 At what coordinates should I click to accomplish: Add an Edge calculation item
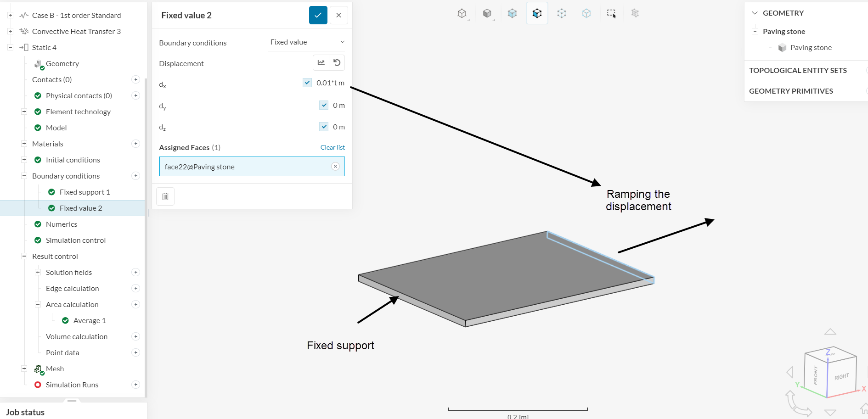pos(135,288)
